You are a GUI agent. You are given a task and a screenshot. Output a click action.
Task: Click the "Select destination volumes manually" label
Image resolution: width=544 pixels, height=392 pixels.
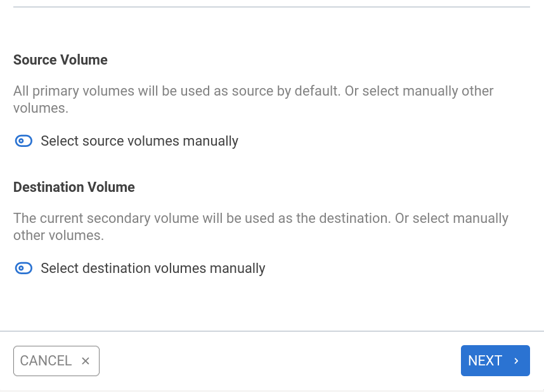(153, 269)
